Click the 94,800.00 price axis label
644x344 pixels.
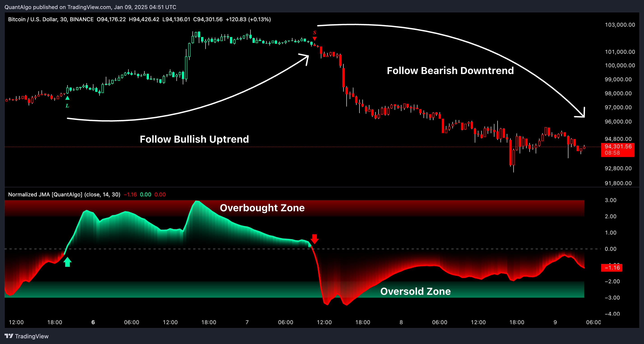pos(618,139)
